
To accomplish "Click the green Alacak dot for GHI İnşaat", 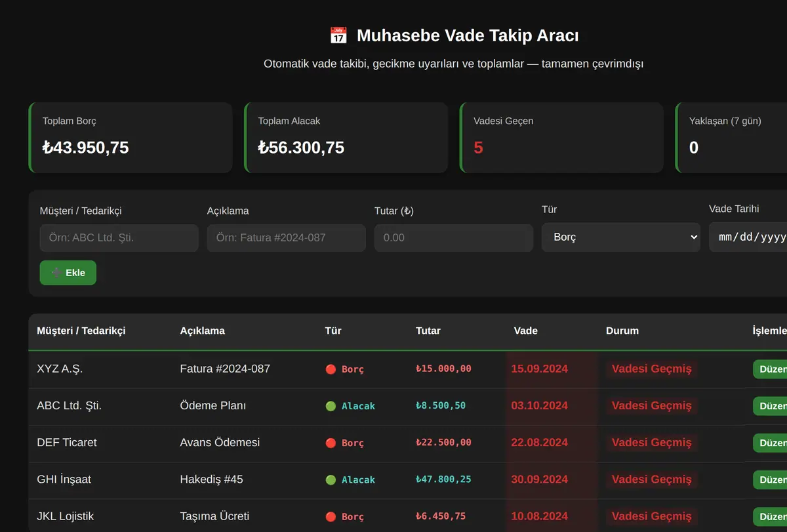I will click(331, 480).
